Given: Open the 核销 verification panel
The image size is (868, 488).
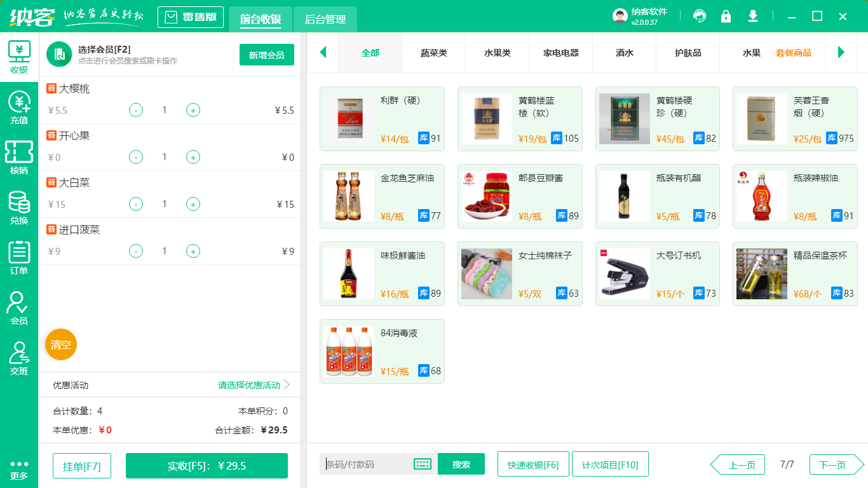Looking at the screenshot, I should (18, 157).
